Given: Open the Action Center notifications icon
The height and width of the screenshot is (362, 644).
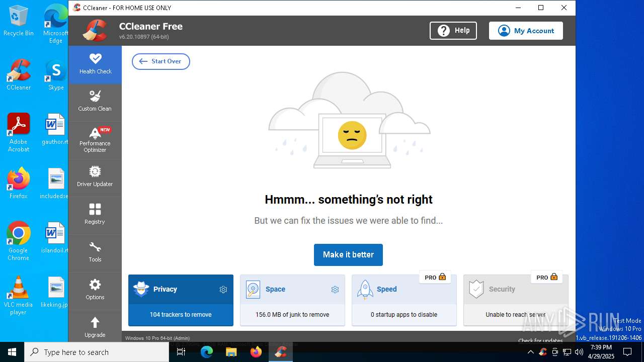Looking at the screenshot, I should pos(627,352).
